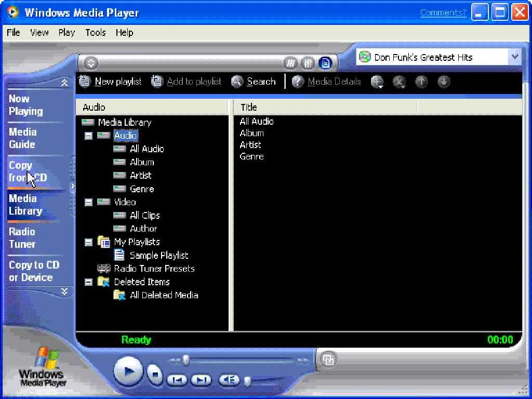Switch to skin mode icon

click(x=328, y=360)
